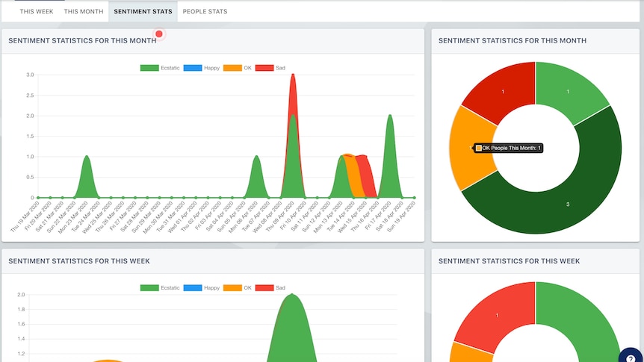Viewport: 644px width, 362px height.
Task: Toggle OK legend in weekly line chart
Action: pyautogui.click(x=238, y=287)
